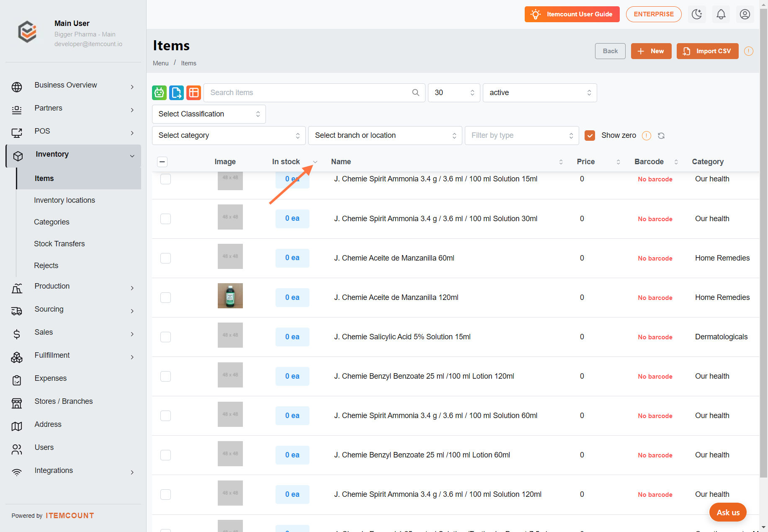Check the Aceite de Manzanilla 120ml row
The height and width of the screenshot is (532, 768).
[166, 297]
